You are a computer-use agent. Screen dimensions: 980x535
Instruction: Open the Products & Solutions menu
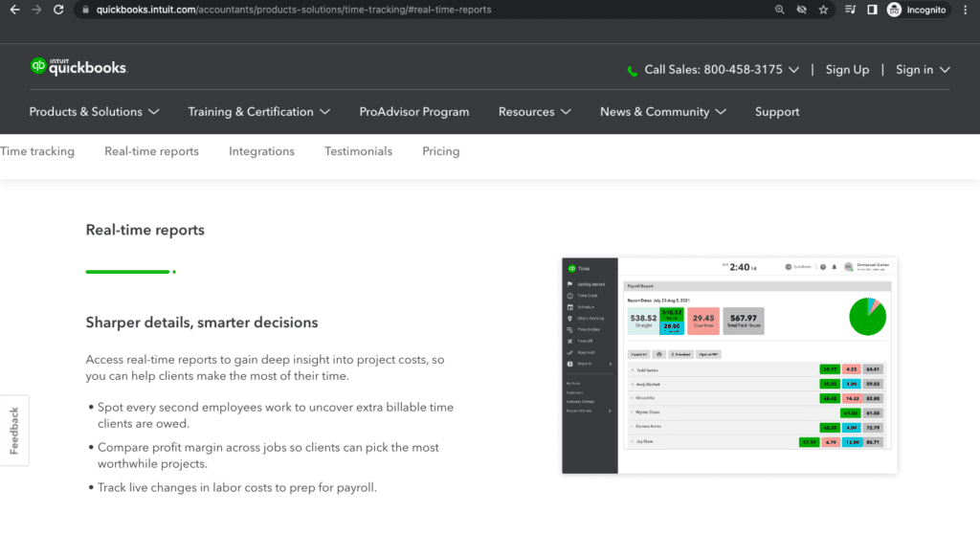(94, 112)
